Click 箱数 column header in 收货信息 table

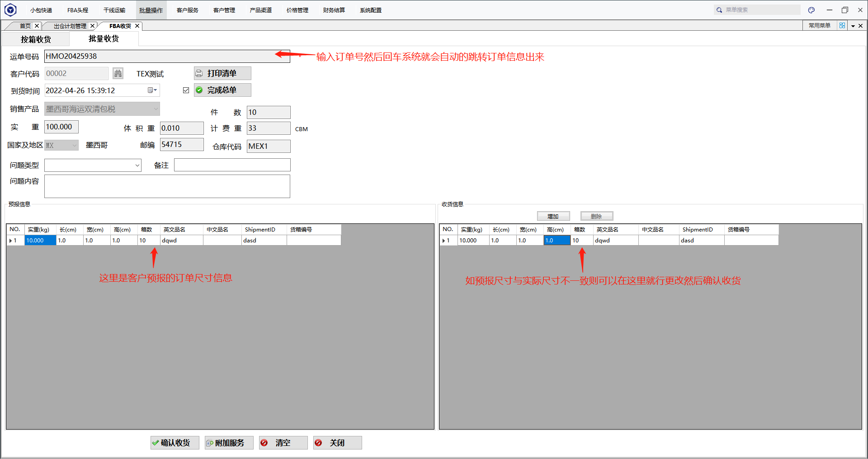[582, 229]
